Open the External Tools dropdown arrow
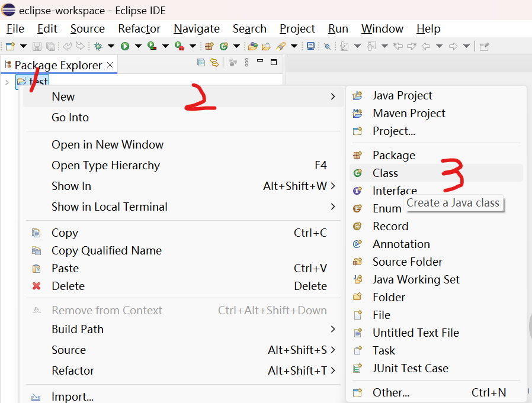Screen dimensions: 532x403 pos(193,46)
